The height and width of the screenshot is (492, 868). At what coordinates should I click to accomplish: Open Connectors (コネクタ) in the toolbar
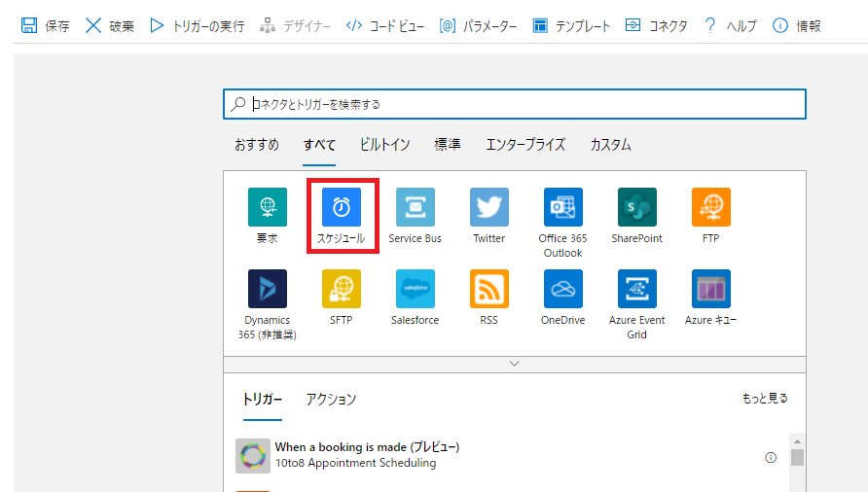point(656,26)
